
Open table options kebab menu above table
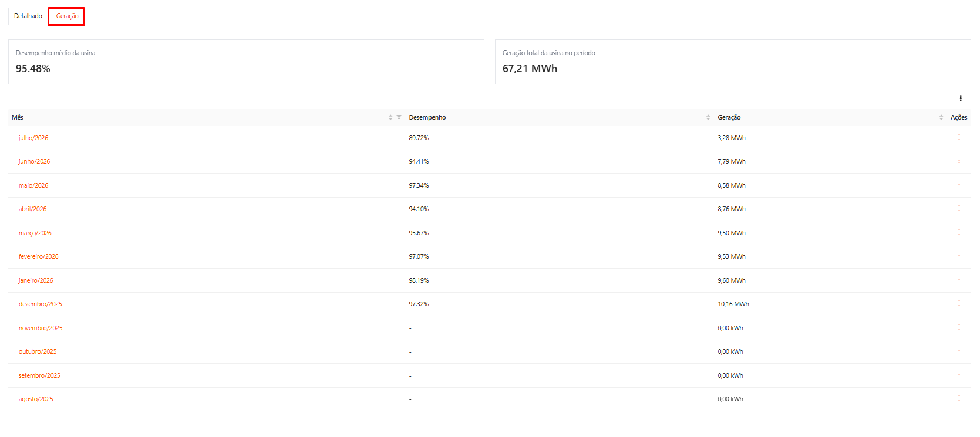point(961,98)
